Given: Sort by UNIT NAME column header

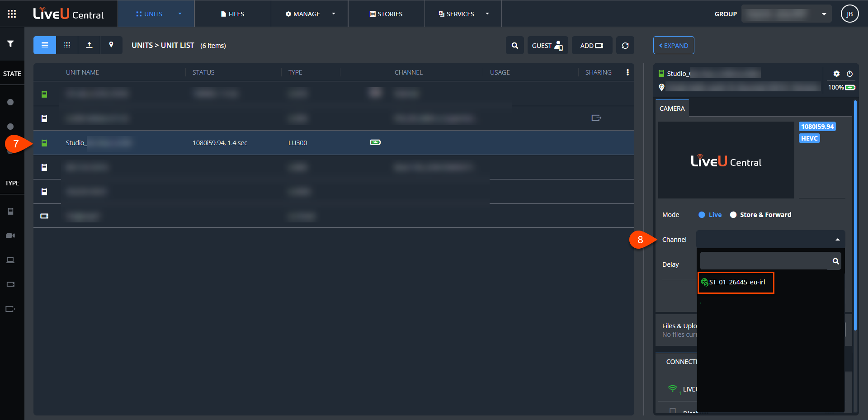Looking at the screenshot, I should [x=82, y=72].
